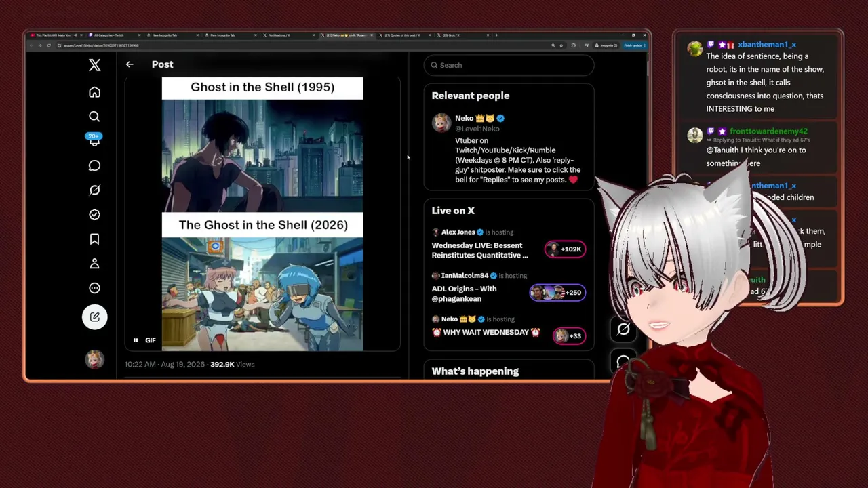The height and width of the screenshot is (488, 868).
Task: Join the ADL Origins live space
Action: [x=465, y=293]
